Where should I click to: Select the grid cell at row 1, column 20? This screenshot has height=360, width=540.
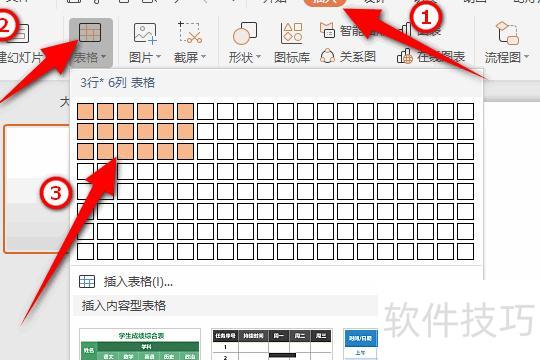click(x=465, y=111)
